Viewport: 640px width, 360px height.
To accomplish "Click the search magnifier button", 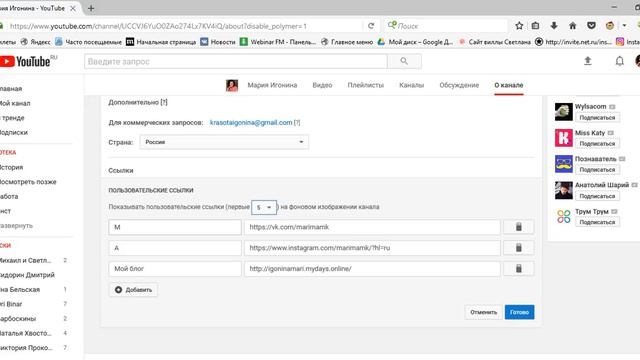I will pyautogui.click(x=404, y=61).
